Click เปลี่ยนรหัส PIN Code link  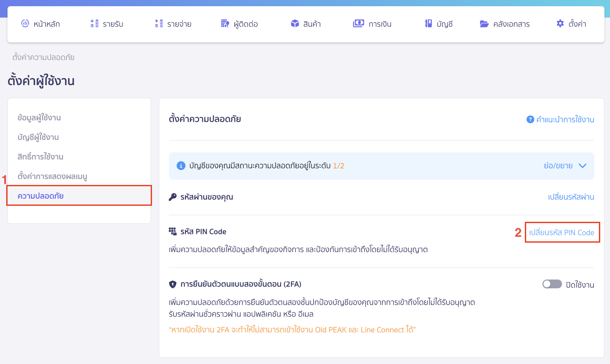click(x=562, y=232)
